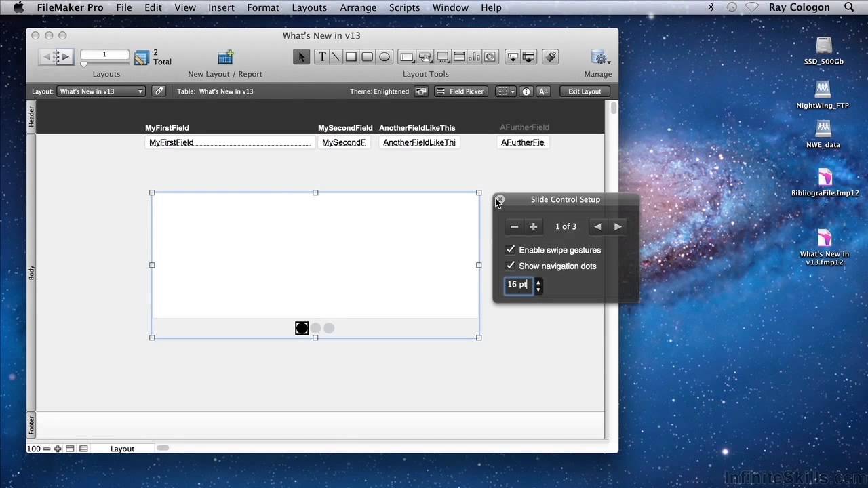Open the Field Picker
The width and height of the screenshot is (868, 488).
pos(460,91)
